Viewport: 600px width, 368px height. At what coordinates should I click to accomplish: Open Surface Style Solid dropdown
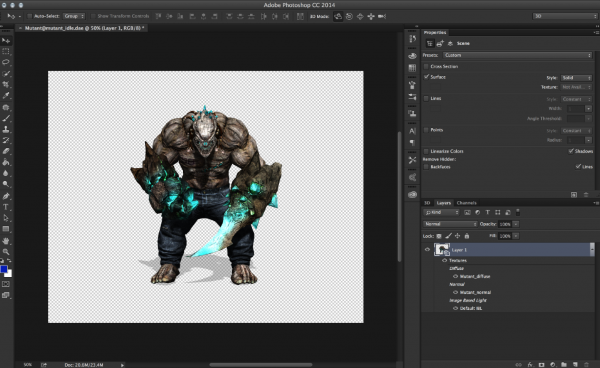576,78
